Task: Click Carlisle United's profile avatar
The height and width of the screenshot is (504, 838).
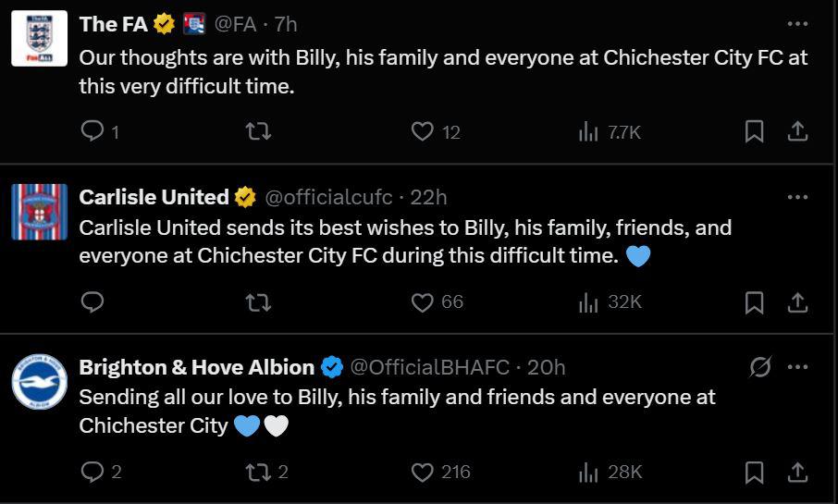Action: (39, 212)
